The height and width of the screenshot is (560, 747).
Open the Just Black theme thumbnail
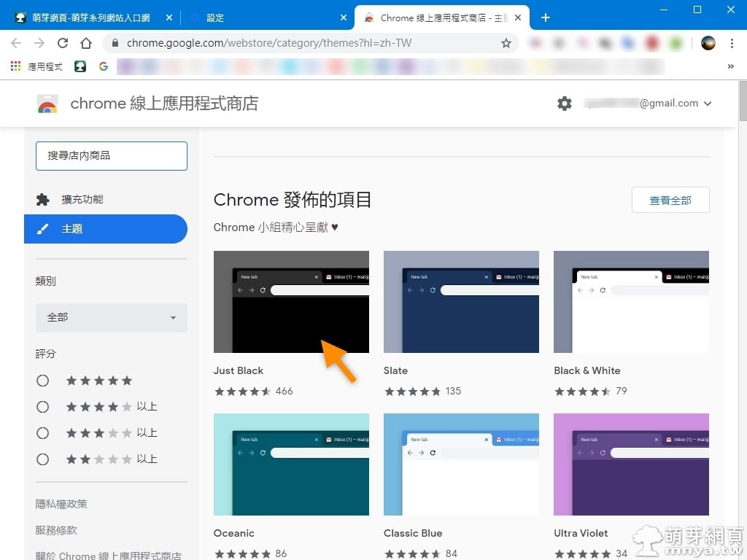point(290,302)
